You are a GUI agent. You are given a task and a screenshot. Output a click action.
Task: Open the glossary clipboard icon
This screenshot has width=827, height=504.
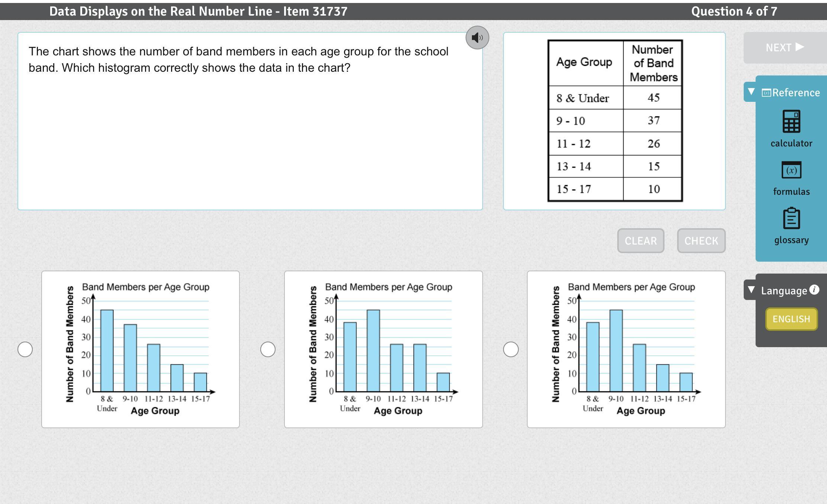[791, 218]
